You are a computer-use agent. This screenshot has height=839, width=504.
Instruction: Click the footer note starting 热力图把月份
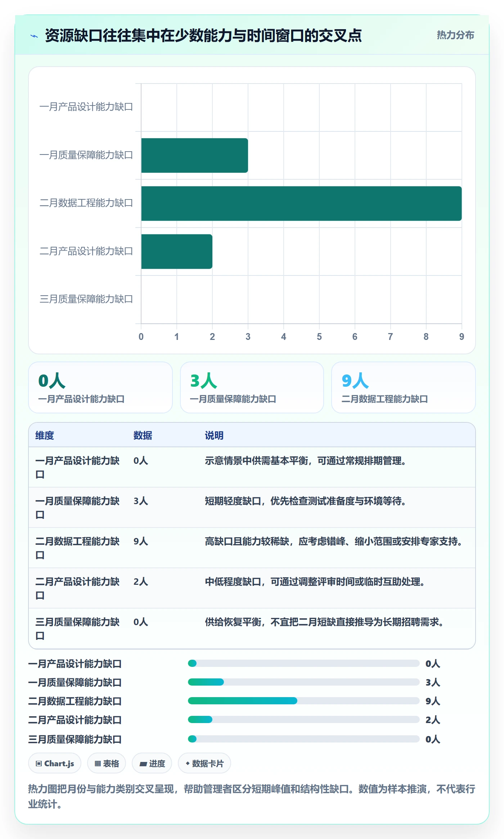pyautogui.click(x=252, y=796)
